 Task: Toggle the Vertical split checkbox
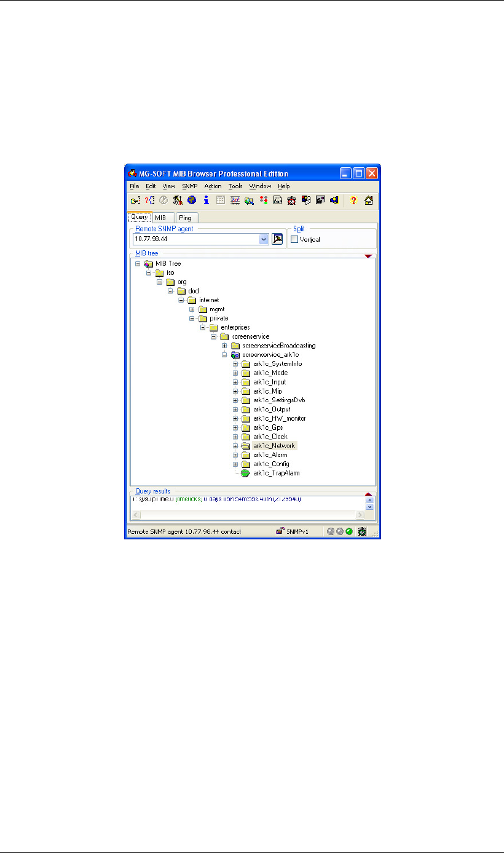click(x=294, y=240)
